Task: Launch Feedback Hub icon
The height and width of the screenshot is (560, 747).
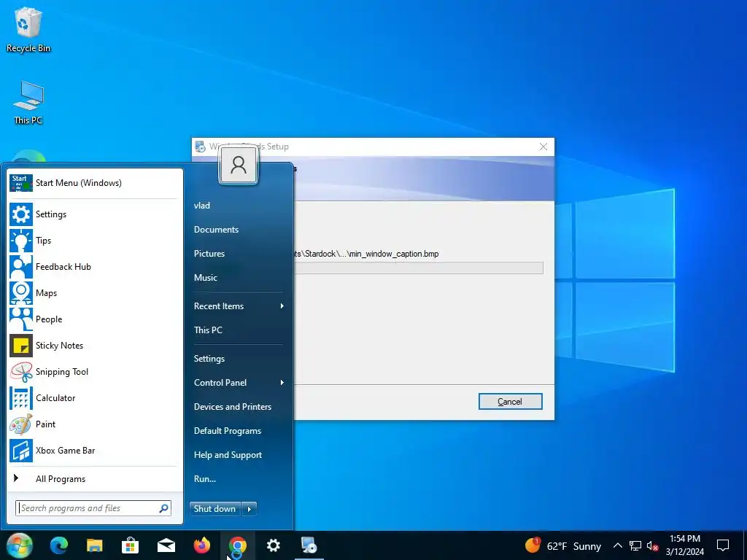Action: [21, 267]
